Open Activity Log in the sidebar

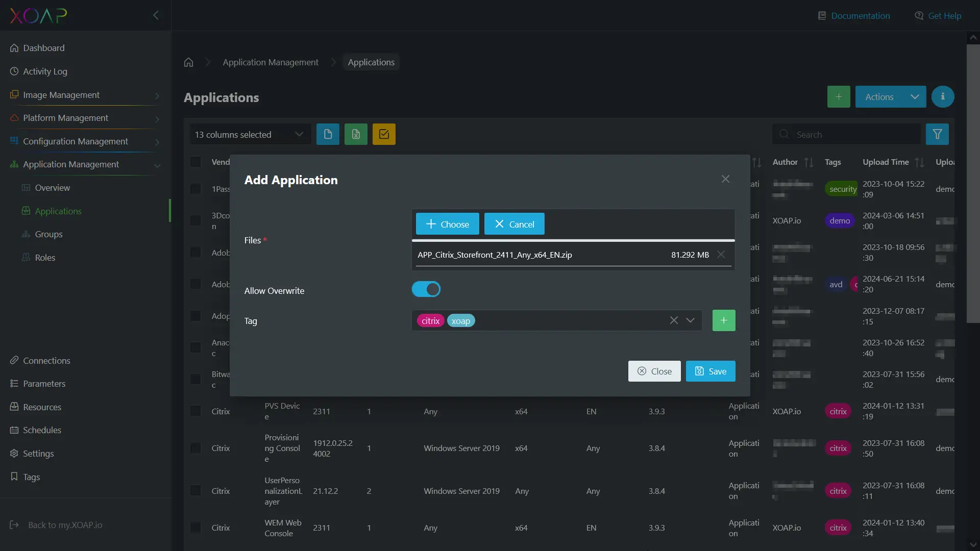pyautogui.click(x=45, y=71)
